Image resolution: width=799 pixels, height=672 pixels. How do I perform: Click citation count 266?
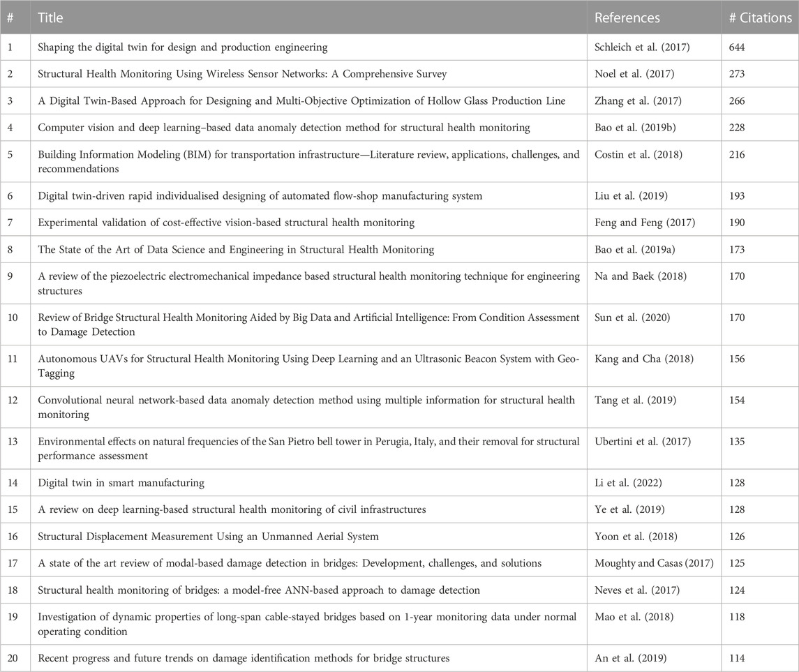point(737,101)
